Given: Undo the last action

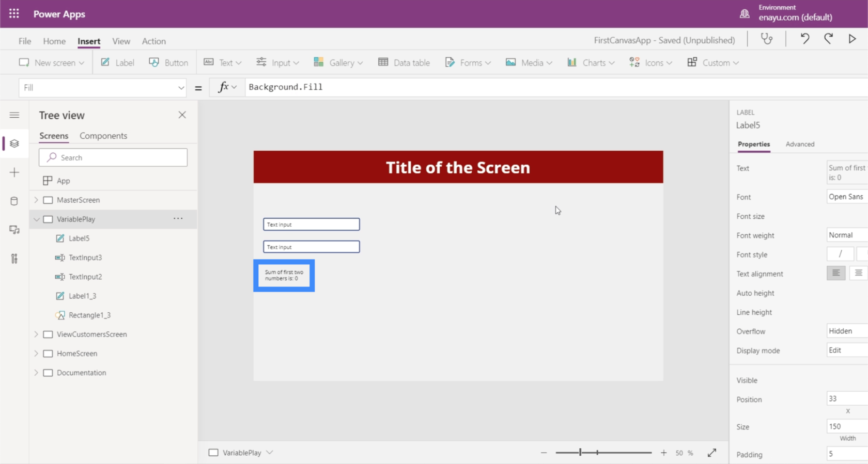Looking at the screenshot, I should click(x=804, y=39).
